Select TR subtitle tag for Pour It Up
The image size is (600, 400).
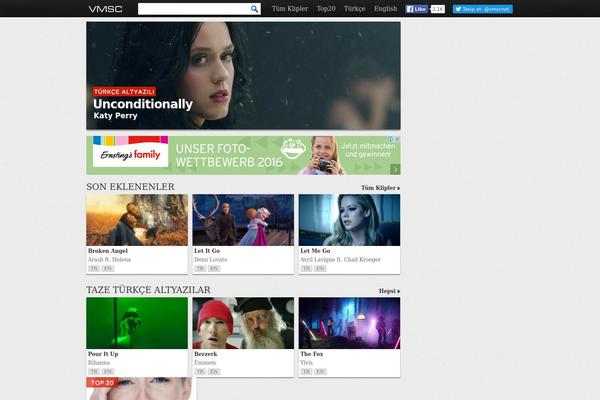[x=94, y=372]
